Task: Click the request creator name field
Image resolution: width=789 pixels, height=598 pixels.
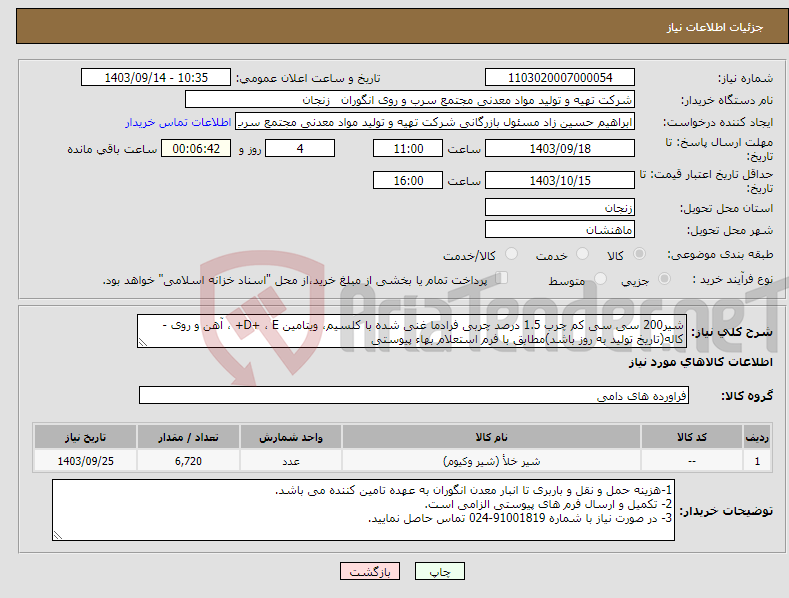Action: point(435,122)
